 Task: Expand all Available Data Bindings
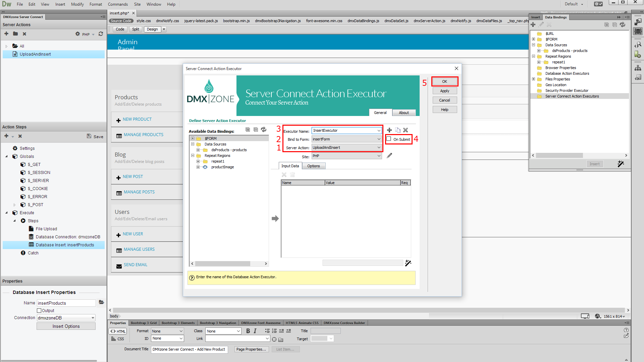pyautogui.click(x=248, y=130)
